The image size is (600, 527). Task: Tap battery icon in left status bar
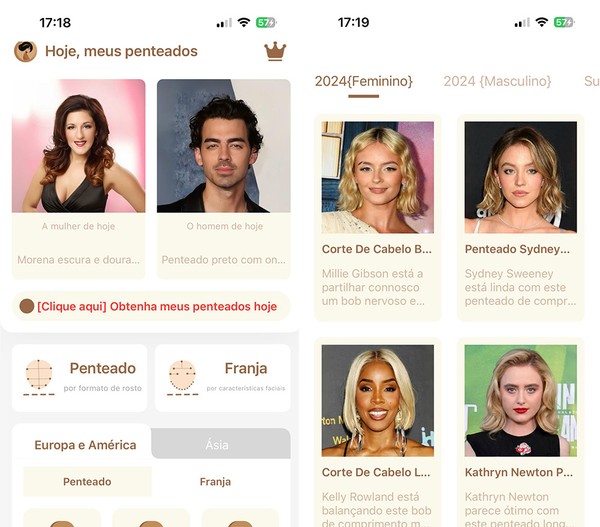coord(266,22)
